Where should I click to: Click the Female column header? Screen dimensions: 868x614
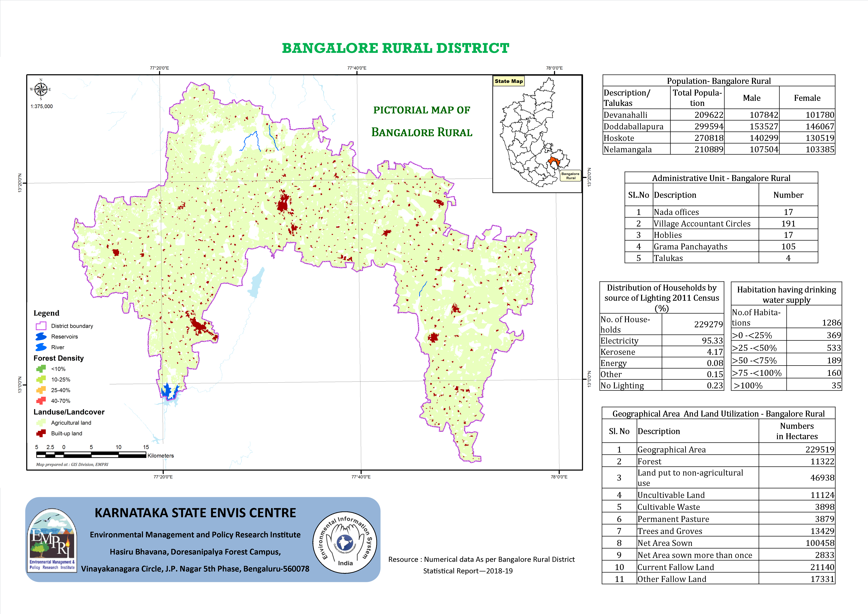pyautogui.click(x=807, y=98)
